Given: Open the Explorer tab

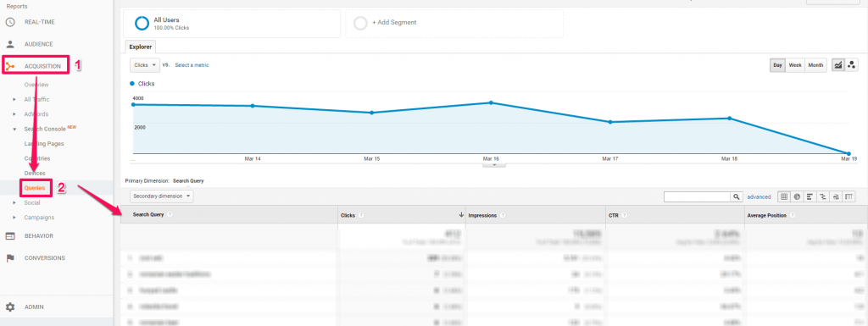Looking at the screenshot, I should [x=141, y=47].
